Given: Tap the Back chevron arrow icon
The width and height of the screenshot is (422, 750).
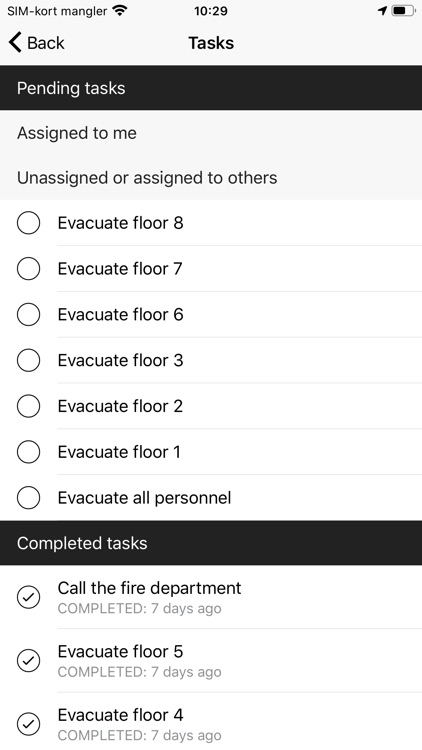Looking at the screenshot, I should tap(15, 43).
